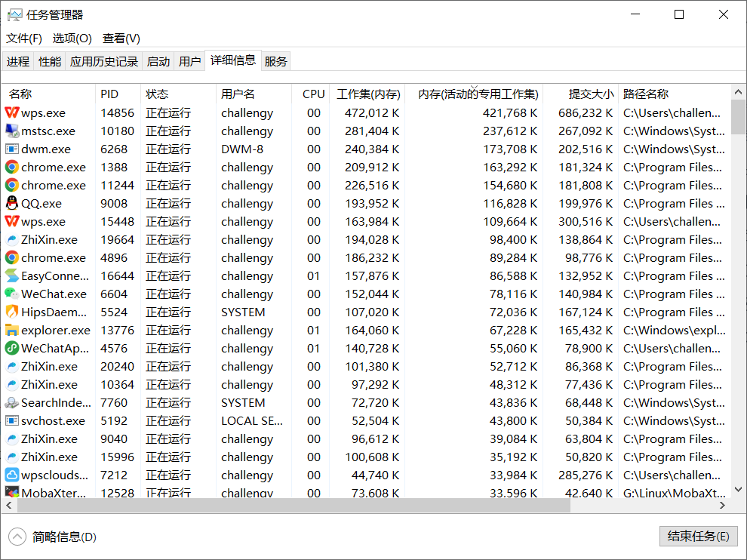Click the Task Manager title bar icon

tap(15, 15)
